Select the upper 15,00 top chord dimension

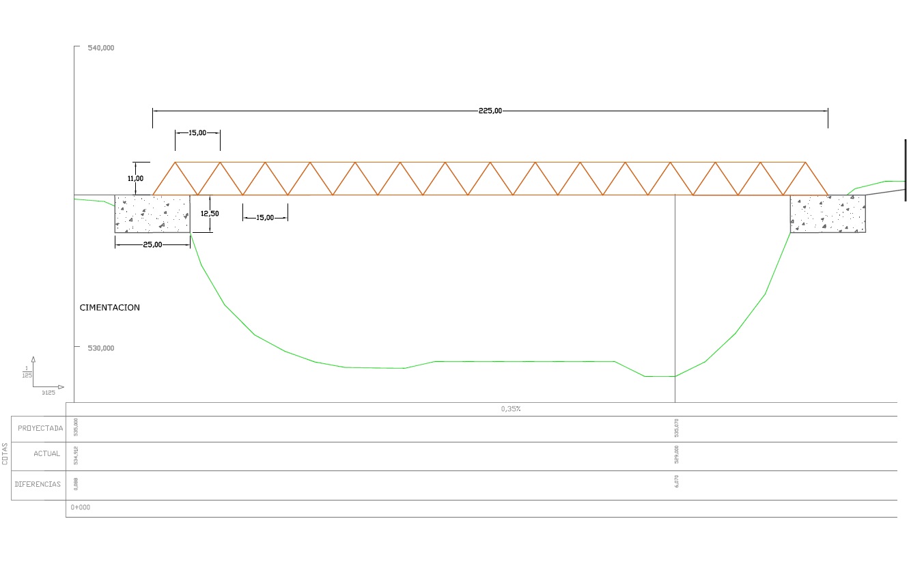point(197,132)
